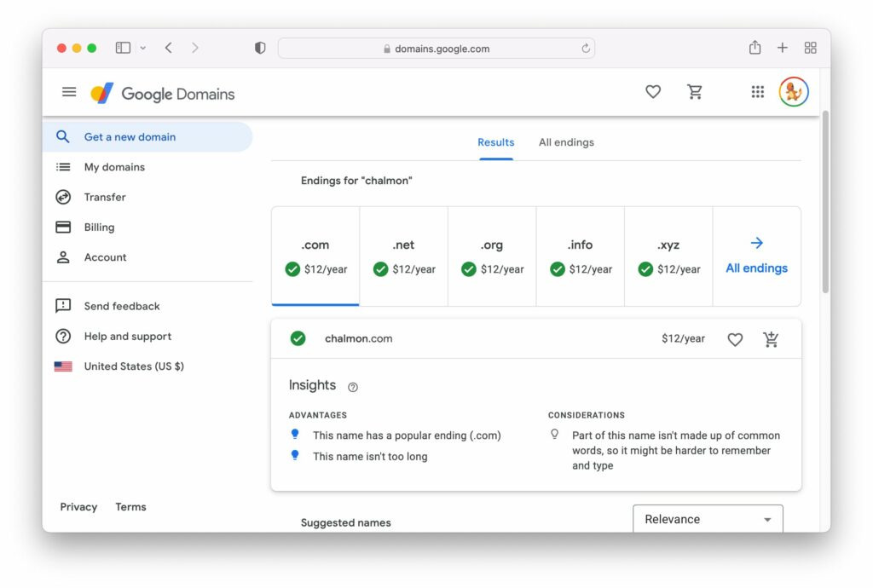Select Get a new domain

coord(147,137)
